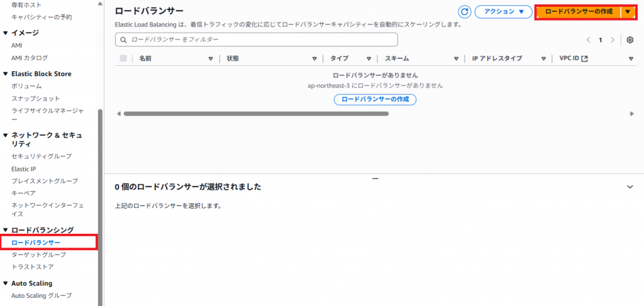Collapse the ロードバランシング section
Screen dimensions: 644x306
(5, 230)
